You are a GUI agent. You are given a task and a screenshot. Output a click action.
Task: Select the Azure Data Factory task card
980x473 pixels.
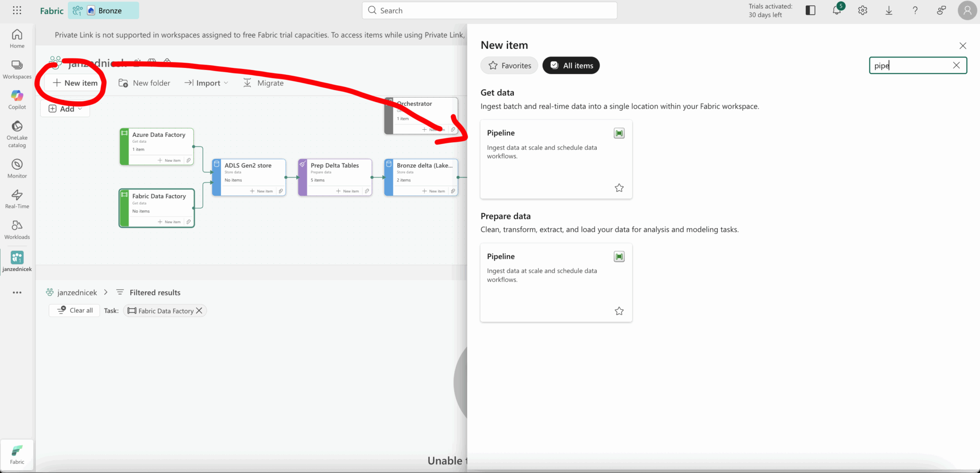pos(156,146)
